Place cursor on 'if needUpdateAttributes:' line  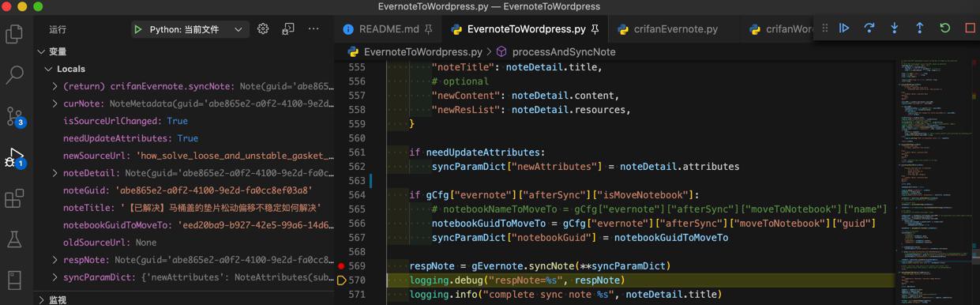[477, 152]
